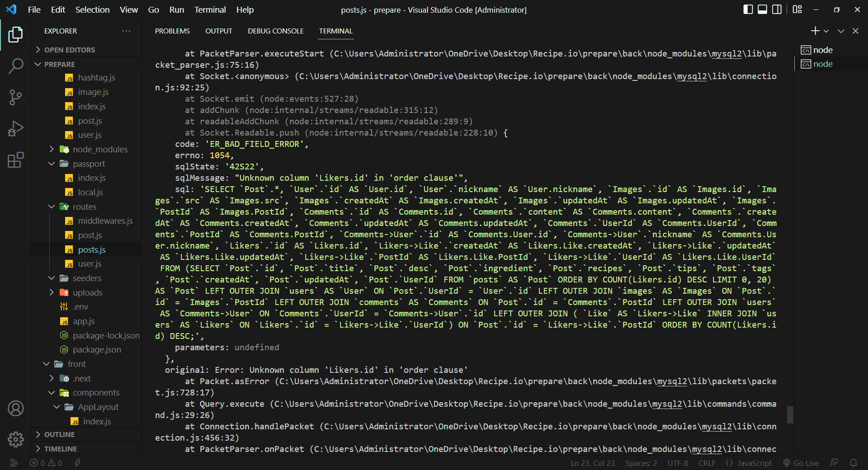Image resolution: width=868 pixels, height=470 pixels.
Task: Change encoding via UTF-8 indicator
Action: pos(678,463)
